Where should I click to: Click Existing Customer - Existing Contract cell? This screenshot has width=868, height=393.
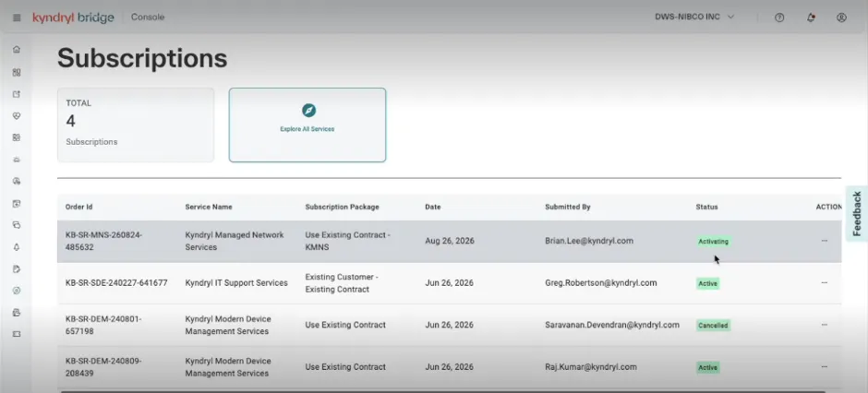tap(341, 283)
